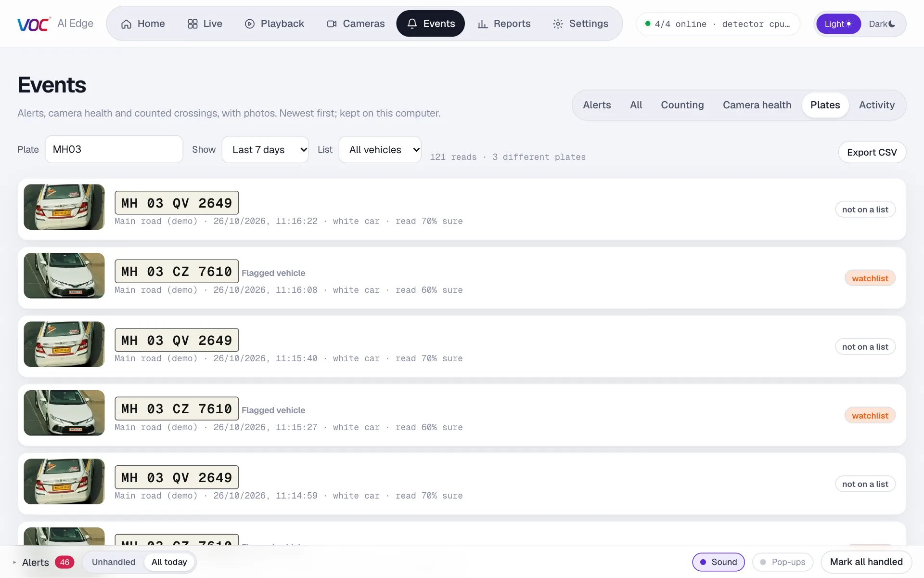
Task: Open the Counting tab
Action: click(x=682, y=105)
